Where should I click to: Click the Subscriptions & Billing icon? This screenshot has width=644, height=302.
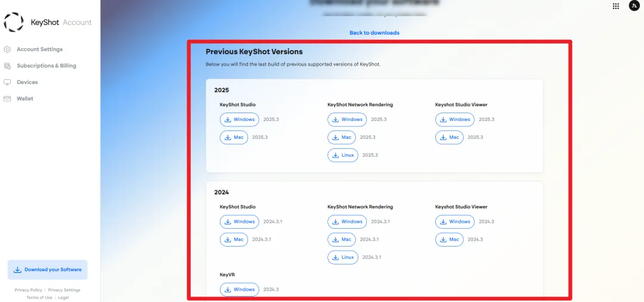point(7,66)
